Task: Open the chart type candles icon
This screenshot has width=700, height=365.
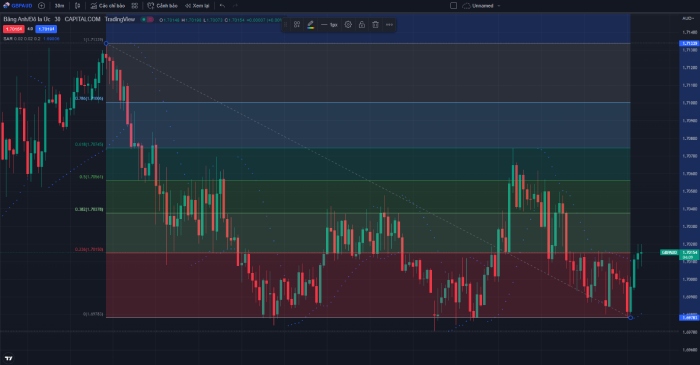Action: [x=78, y=6]
